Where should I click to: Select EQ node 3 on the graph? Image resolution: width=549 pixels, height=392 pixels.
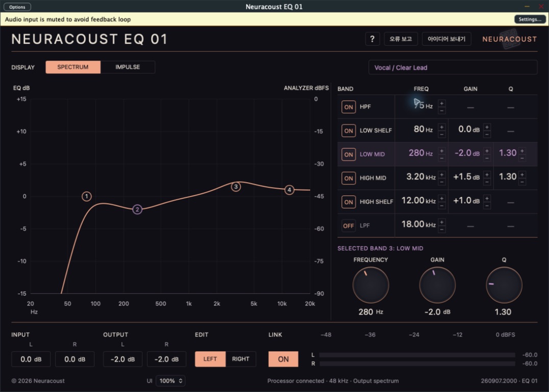[x=236, y=187]
